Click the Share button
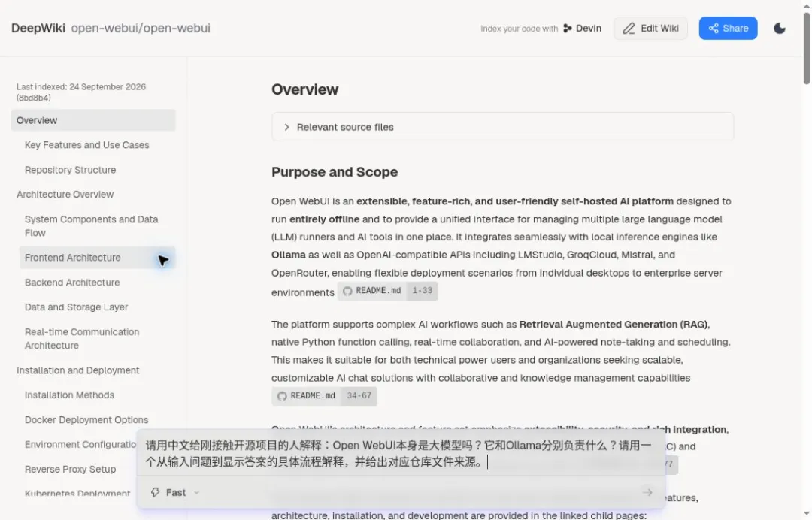The image size is (812, 520). click(x=728, y=28)
